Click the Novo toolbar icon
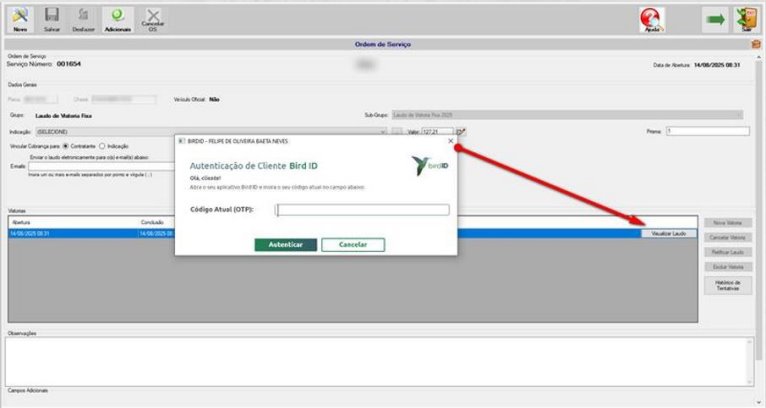Viewport: 766px width, 408px height. point(20,20)
